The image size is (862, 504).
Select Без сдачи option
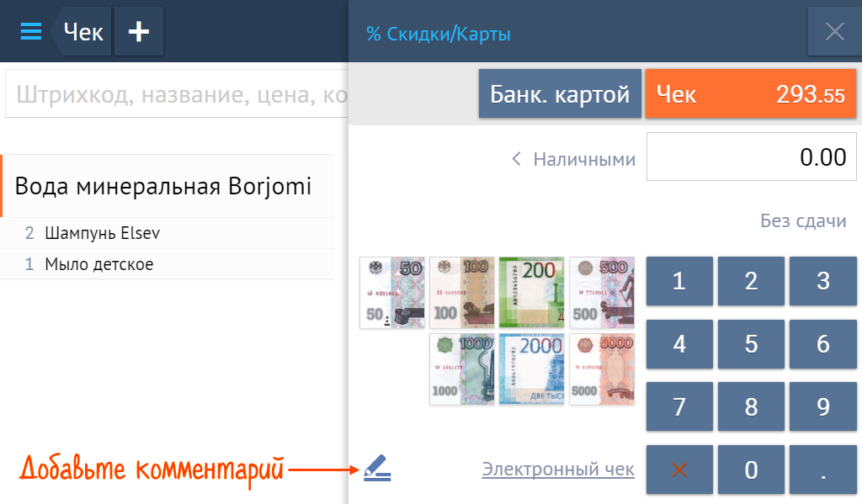click(x=803, y=221)
